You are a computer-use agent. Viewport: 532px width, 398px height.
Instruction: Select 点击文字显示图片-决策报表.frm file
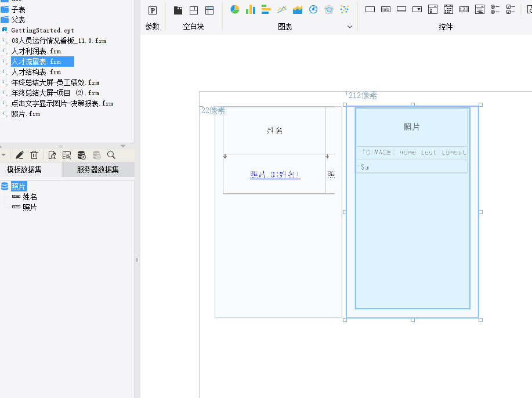coord(62,103)
